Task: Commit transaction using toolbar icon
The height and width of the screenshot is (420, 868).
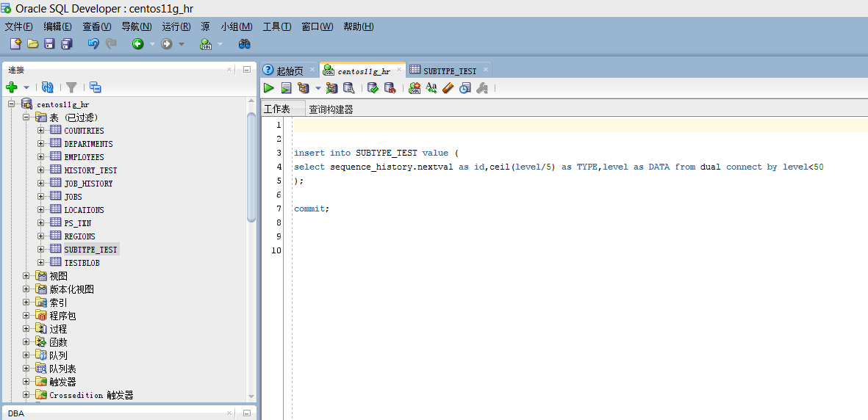Action: (373, 87)
